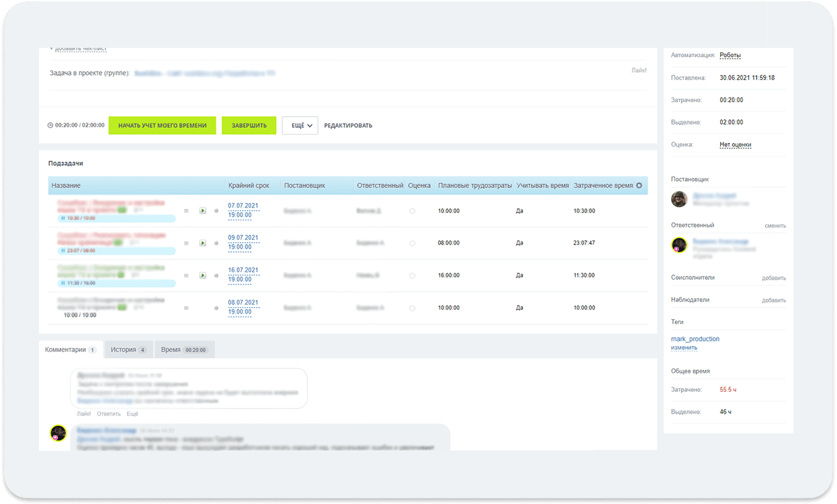Click play icon on the 16.07.2021 subtask
The image size is (837, 504).
coord(202,275)
